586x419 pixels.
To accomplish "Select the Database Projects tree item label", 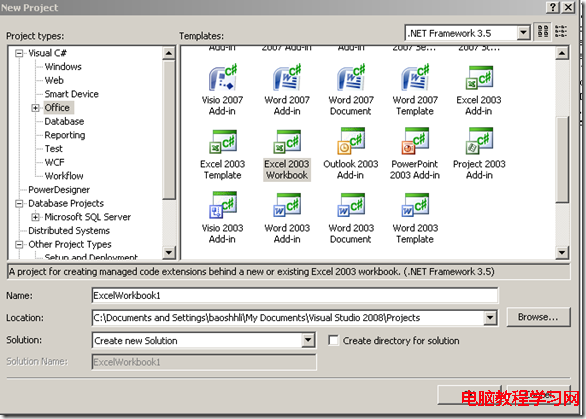I will [66, 203].
